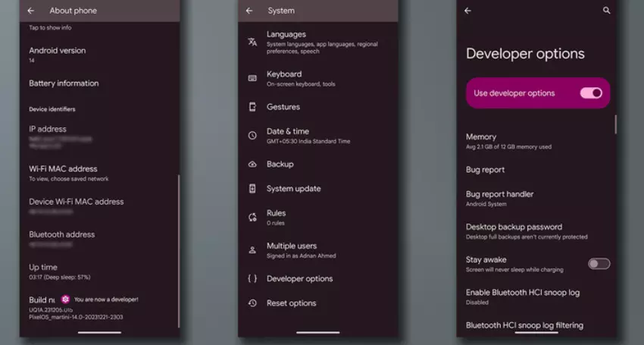Tap the Date & time clock icon
Viewport: 644px width, 345px height.
[x=252, y=135]
